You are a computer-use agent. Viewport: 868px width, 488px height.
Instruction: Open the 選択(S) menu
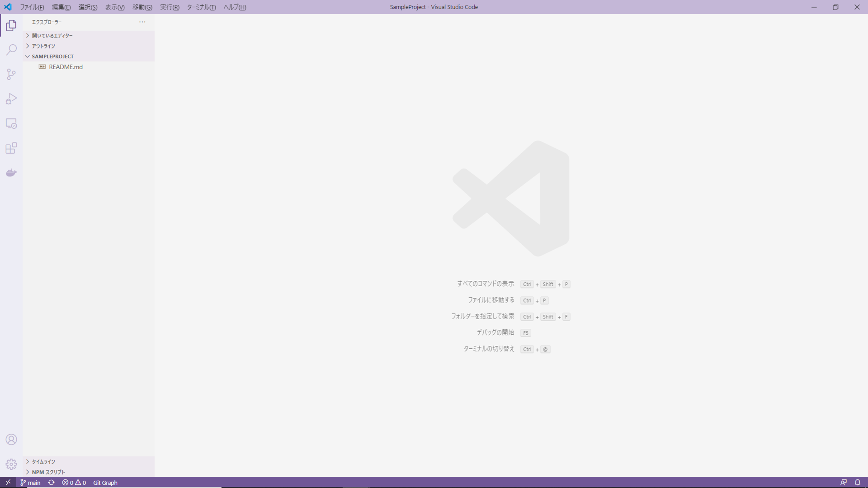(x=88, y=7)
